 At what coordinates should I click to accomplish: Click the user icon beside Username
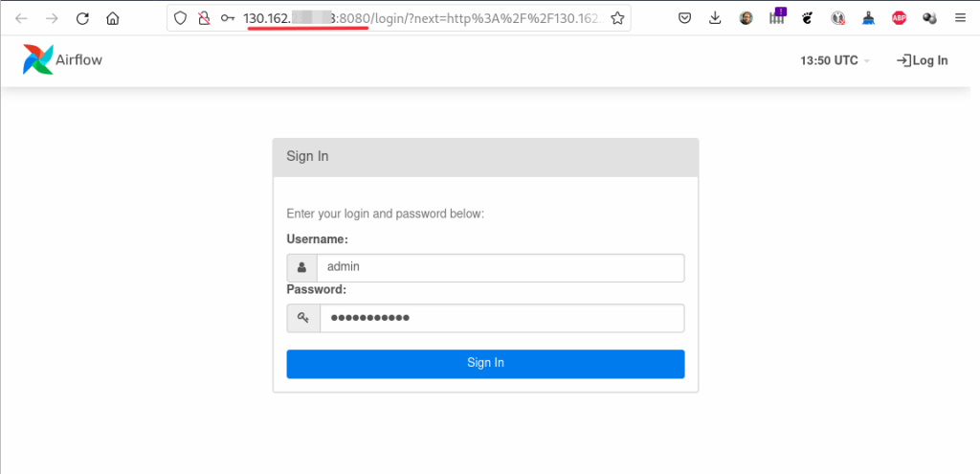[302, 268]
